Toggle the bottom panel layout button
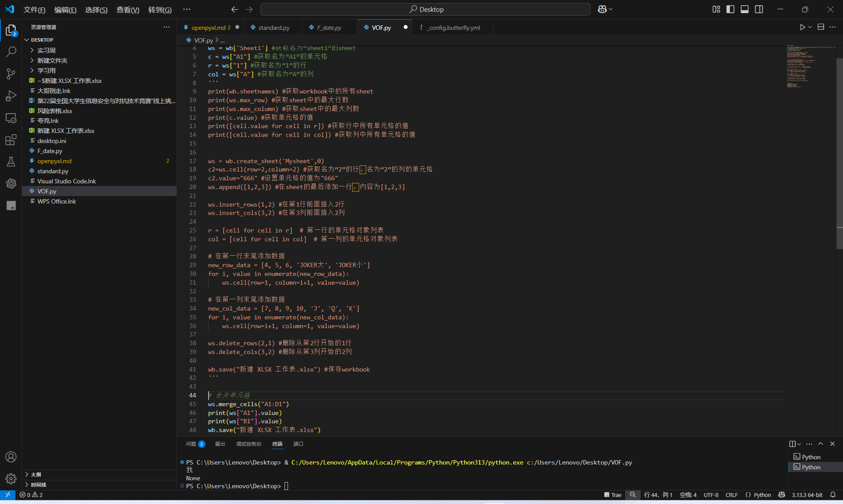843x504 pixels. [745, 9]
